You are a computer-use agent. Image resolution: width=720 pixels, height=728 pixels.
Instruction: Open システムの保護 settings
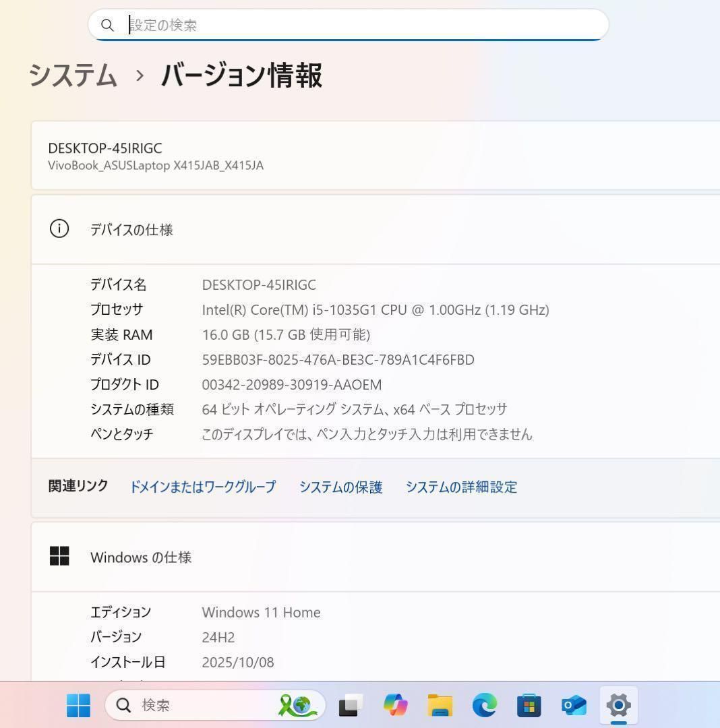tap(340, 487)
